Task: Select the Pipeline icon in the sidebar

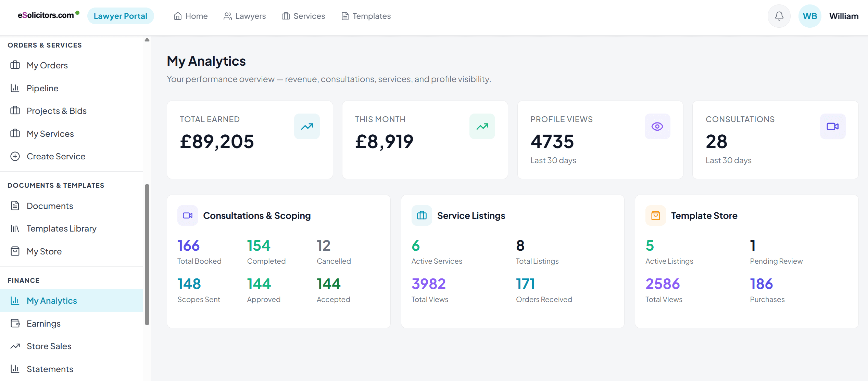Action: coord(15,88)
